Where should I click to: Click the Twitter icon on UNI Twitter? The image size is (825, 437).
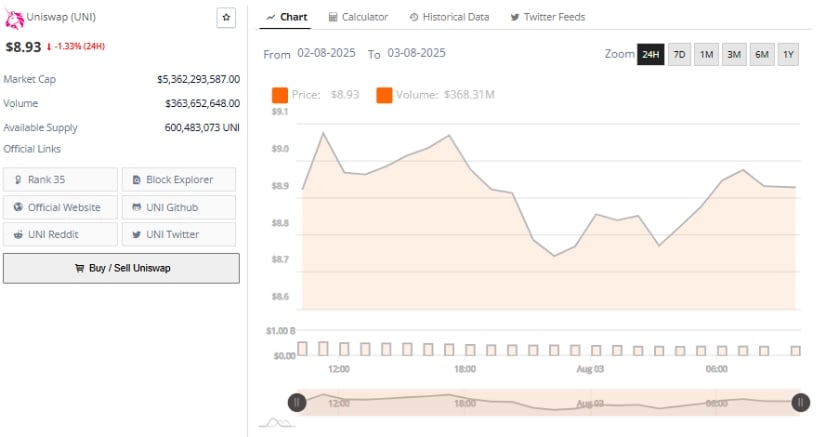(x=136, y=235)
